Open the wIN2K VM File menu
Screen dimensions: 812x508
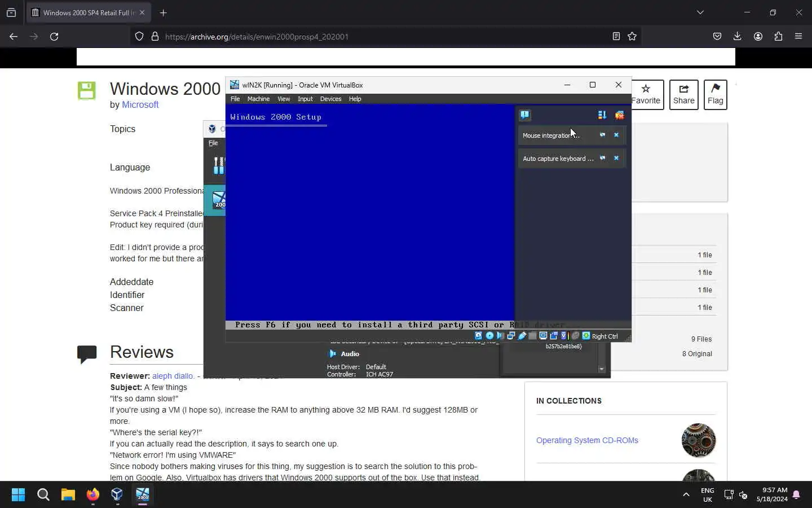[235, 99]
